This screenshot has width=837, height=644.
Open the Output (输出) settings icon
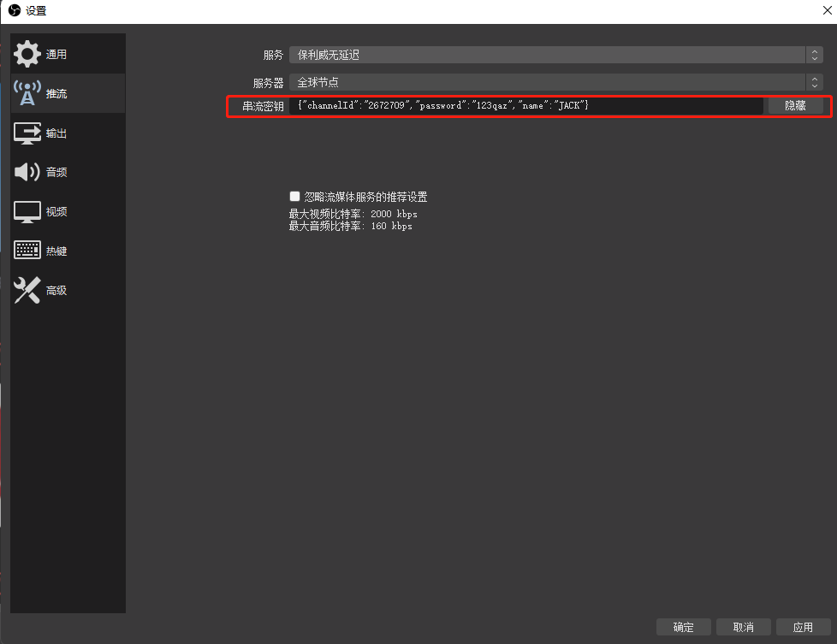(x=27, y=133)
